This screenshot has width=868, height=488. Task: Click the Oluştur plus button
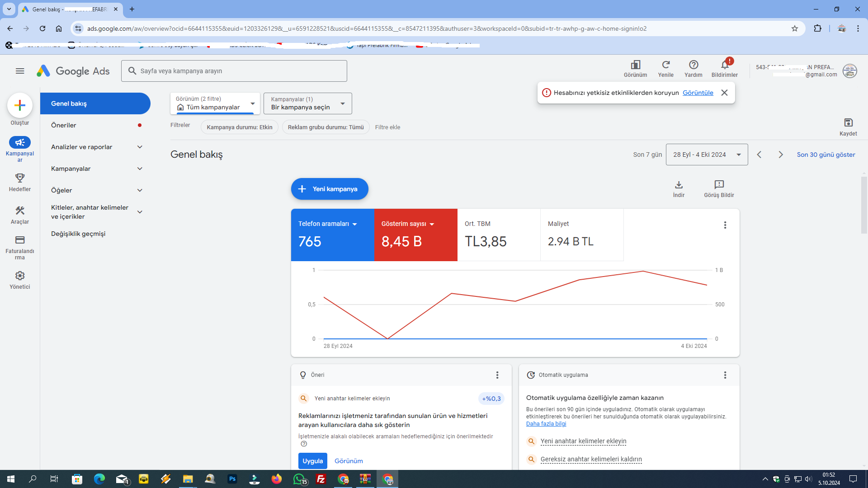[20, 105]
